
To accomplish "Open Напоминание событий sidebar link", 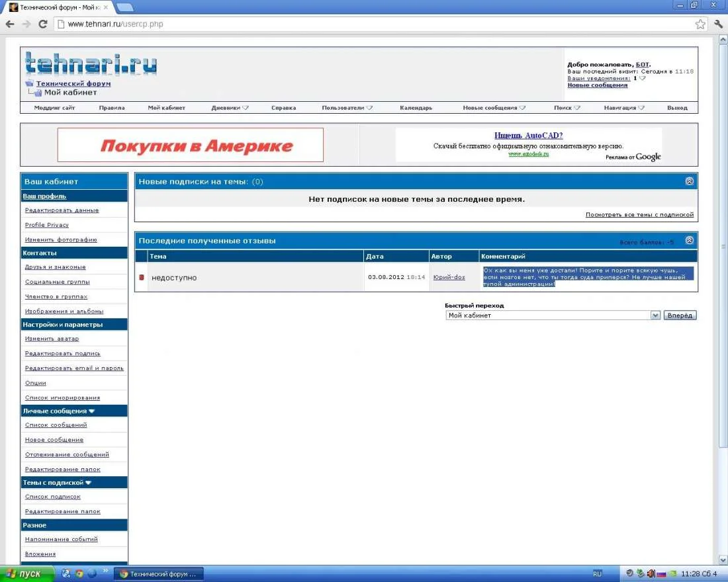I will pyautogui.click(x=62, y=539).
